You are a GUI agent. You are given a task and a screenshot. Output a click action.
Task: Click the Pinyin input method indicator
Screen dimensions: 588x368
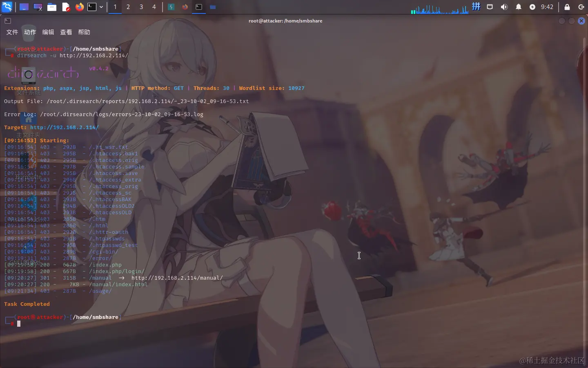476,7
